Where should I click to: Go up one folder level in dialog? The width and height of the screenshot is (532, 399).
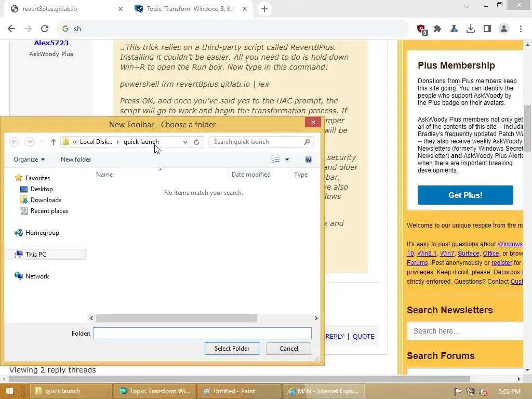(x=54, y=142)
